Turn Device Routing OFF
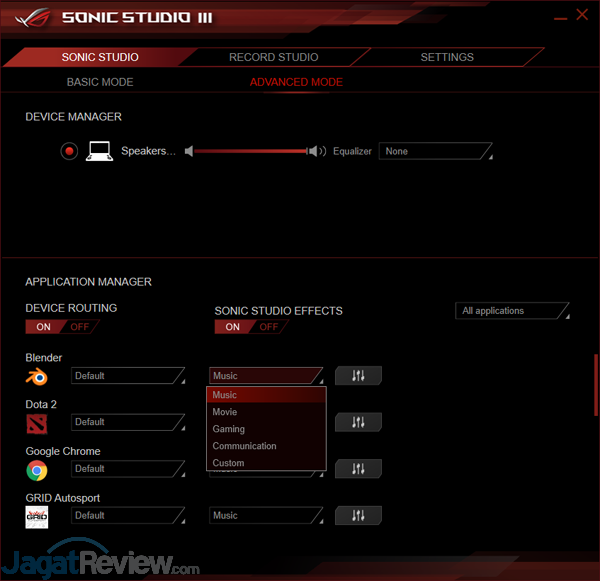The image size is (600, 581). tap(80, 327)
